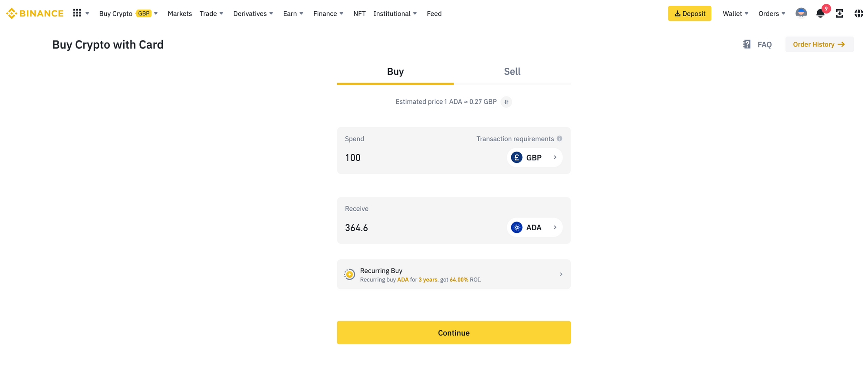
Task: Click the Deposit button
Action: tap(690, 13)
